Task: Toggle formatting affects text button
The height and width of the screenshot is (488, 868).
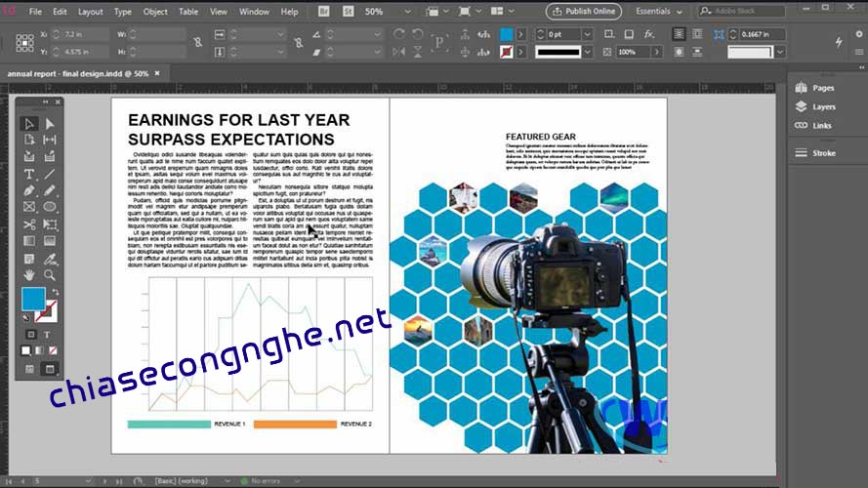Action: (46, 335)
